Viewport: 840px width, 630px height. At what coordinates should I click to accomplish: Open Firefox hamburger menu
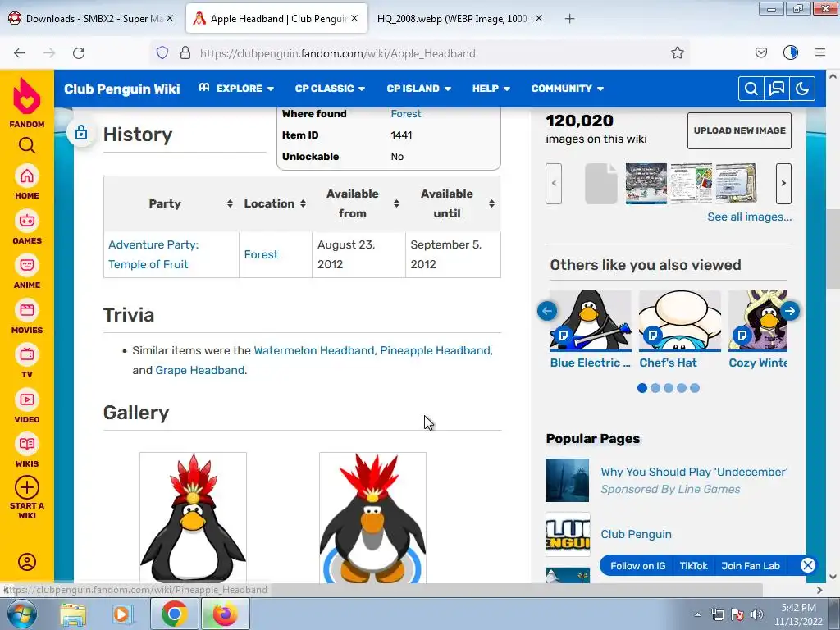coord(820,53)
